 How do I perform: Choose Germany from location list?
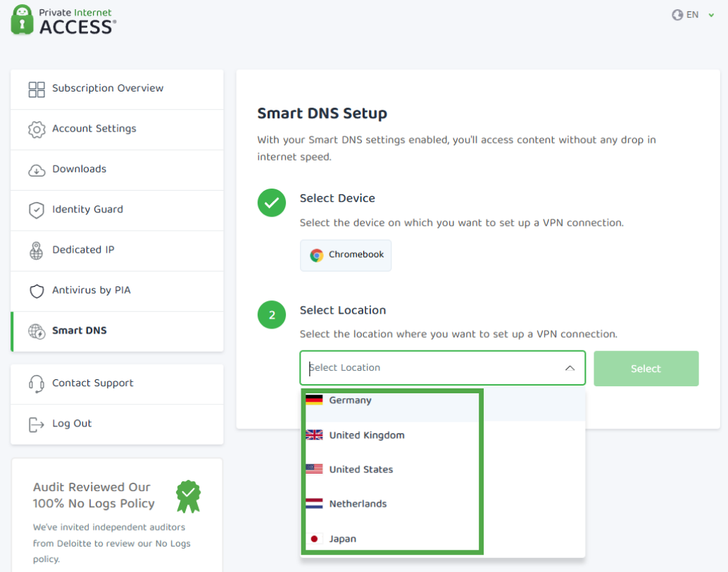443,402
